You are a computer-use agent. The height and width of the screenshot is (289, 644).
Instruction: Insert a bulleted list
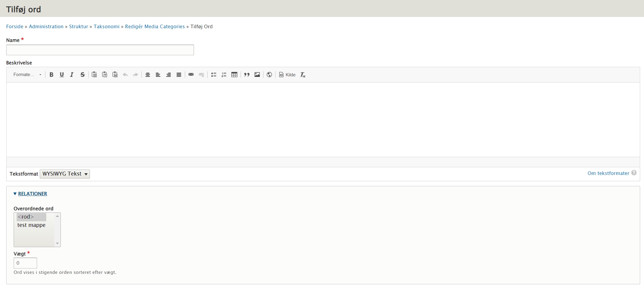click(214, 75)
